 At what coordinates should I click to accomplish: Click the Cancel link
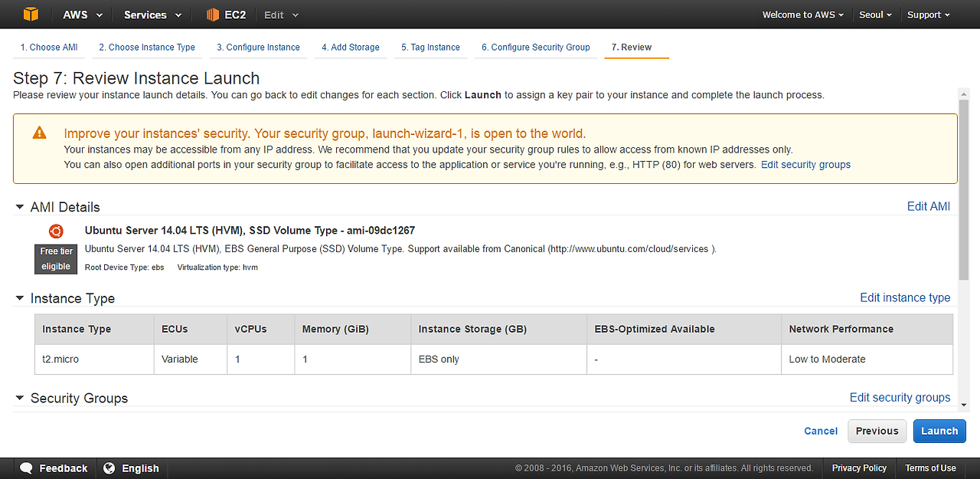[x=821, y=431]
